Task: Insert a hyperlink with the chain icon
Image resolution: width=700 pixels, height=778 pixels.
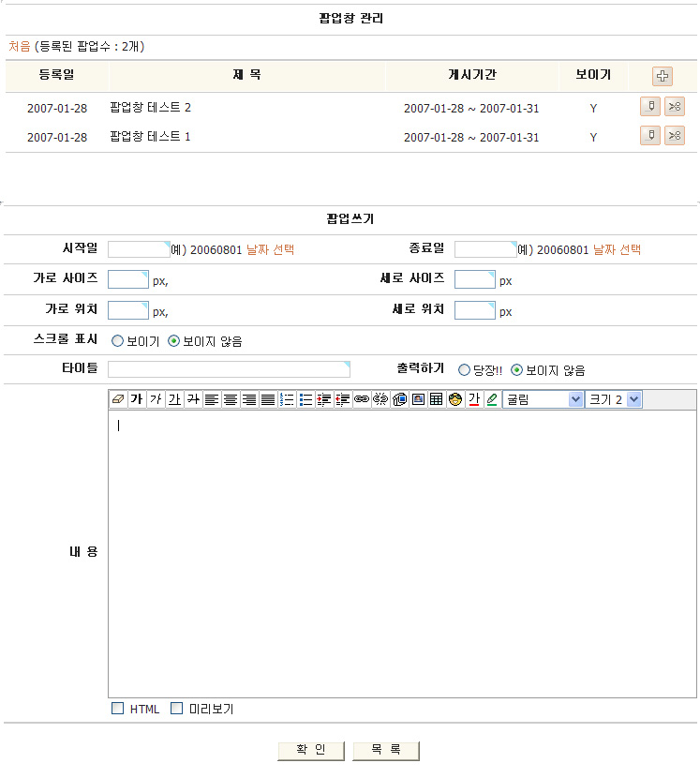Action: [361, 399]
